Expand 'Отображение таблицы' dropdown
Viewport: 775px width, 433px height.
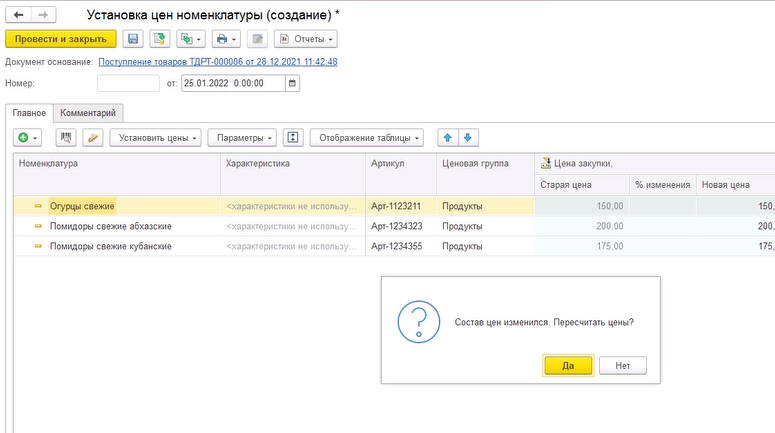[367, 137]
